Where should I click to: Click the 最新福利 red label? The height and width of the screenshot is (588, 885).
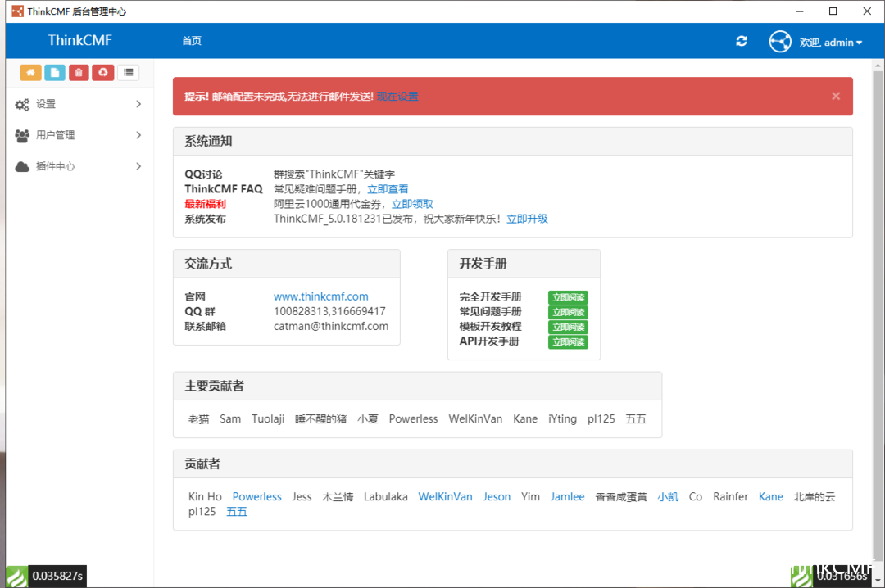tap(205, 204)
